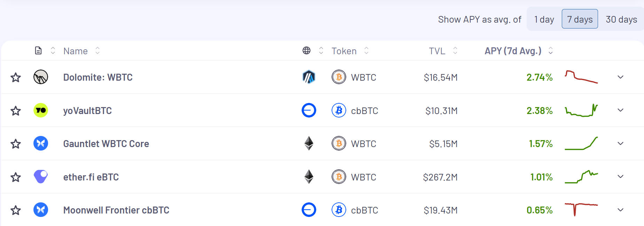Expand the Moonwell Frontier cbBTC row
Image resolution: width=644 pixels, height=226 pixels.
tap(620, 210)
